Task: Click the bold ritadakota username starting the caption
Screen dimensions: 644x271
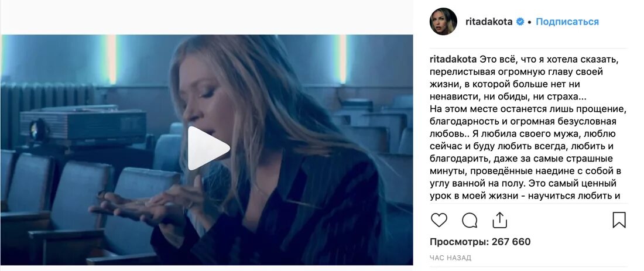Action: coord(453,59)
